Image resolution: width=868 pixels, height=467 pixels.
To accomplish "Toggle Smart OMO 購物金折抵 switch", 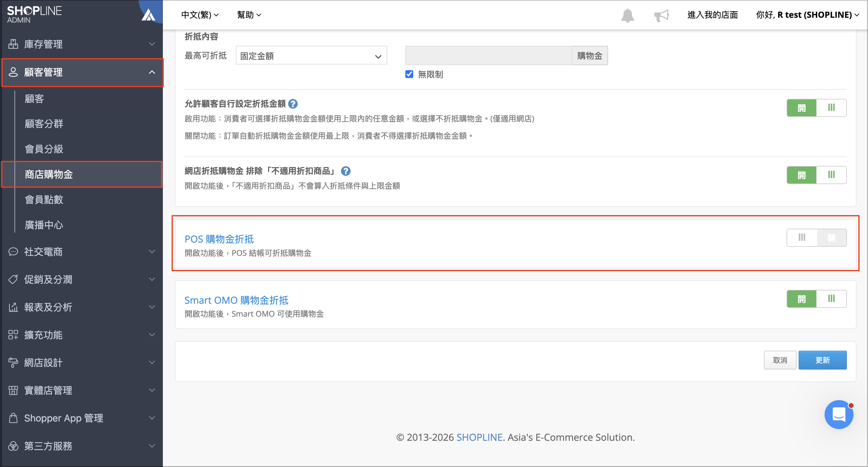I will [x=816, y=299].
